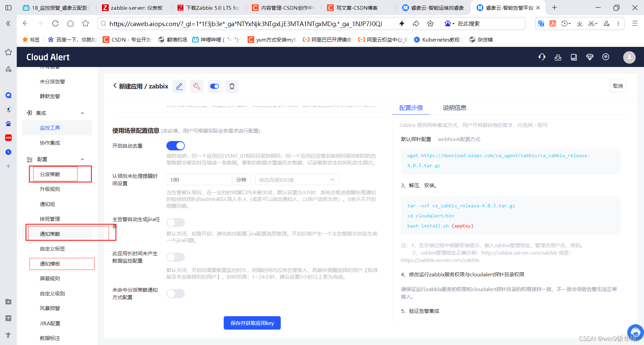Click the red wrench settings icon
644x345 pixels.
coord(197,86)
